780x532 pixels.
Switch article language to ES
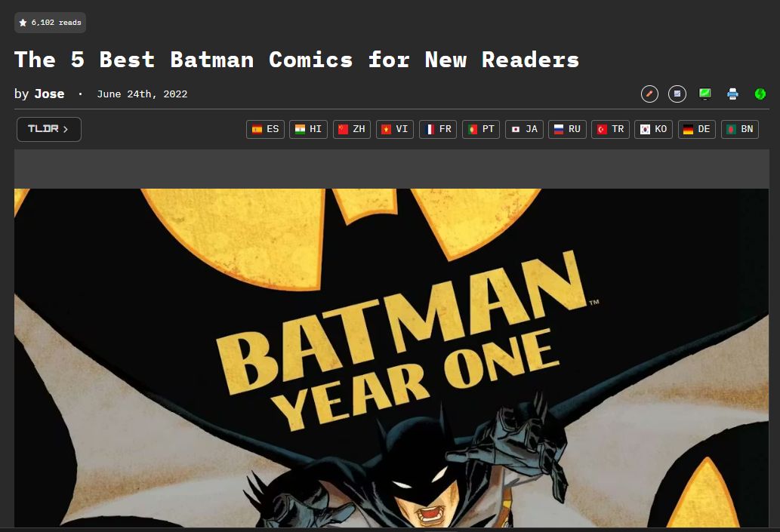[x=265, y=129]
